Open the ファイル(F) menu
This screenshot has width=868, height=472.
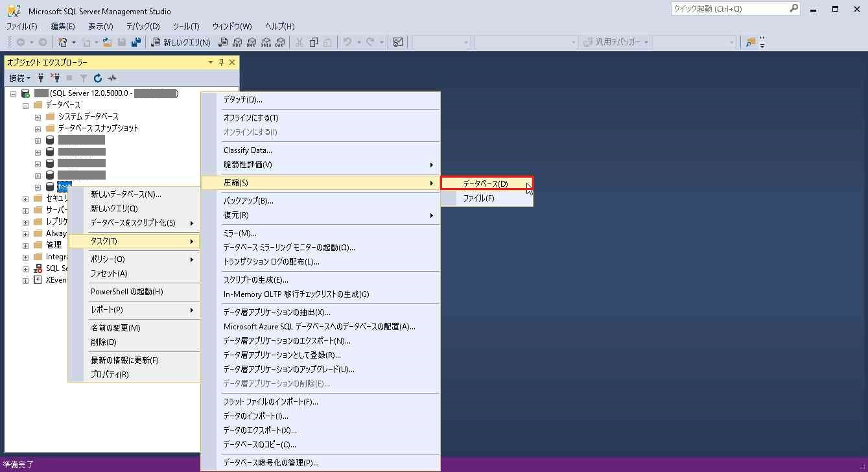tap(21, 26)
